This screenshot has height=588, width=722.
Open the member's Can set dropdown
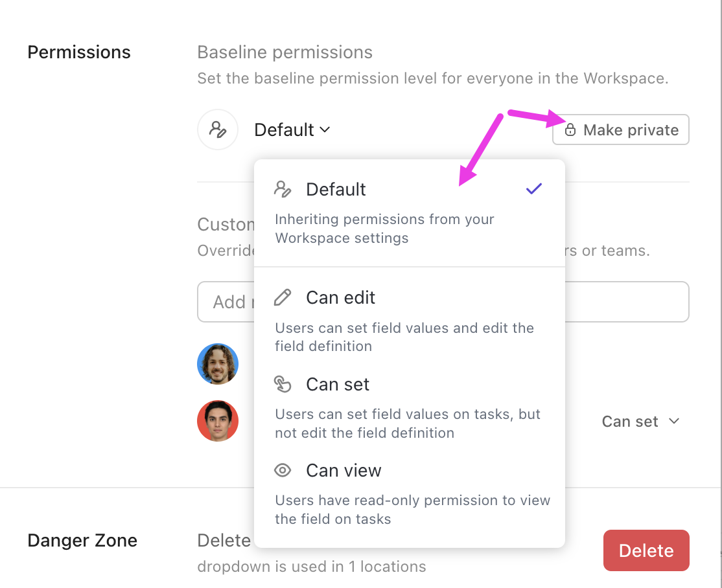(641, 421)
